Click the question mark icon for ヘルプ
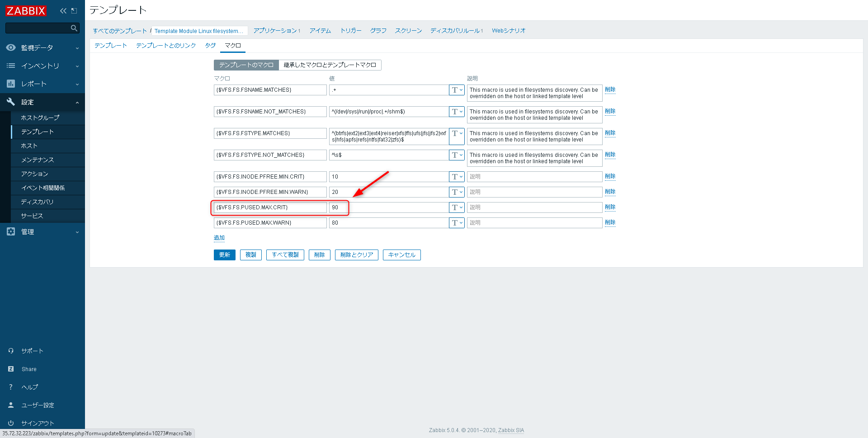Image resolution: width=868 pixels, height=438 pixels. 11,387
